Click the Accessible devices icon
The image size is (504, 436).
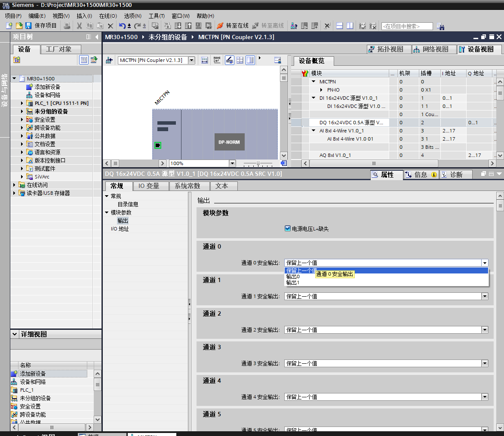[294, 26]
